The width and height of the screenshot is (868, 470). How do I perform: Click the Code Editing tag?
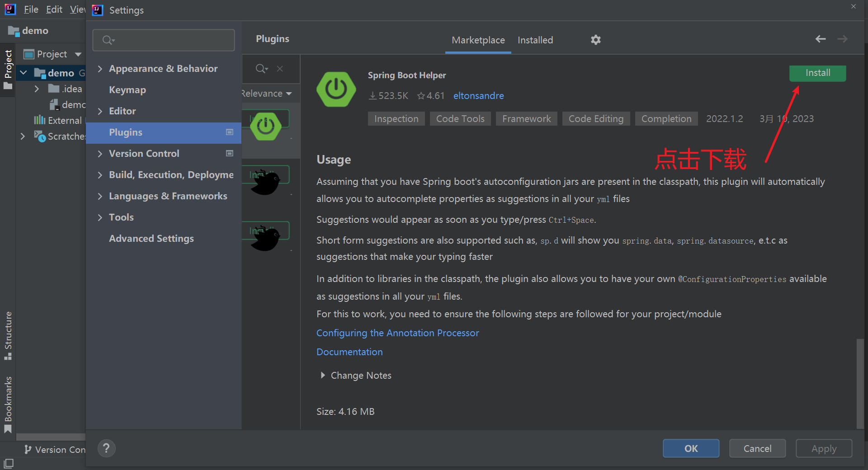tap(596, 119)
